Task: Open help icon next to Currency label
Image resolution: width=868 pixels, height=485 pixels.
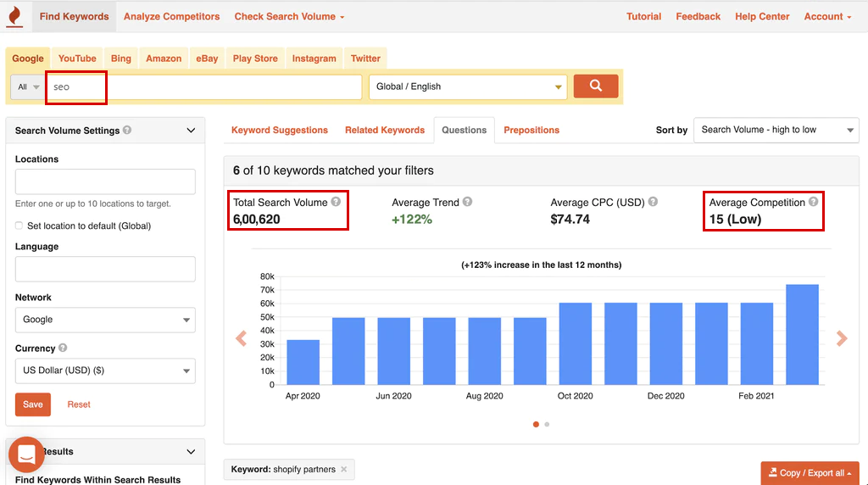Action: pos(63,348)
